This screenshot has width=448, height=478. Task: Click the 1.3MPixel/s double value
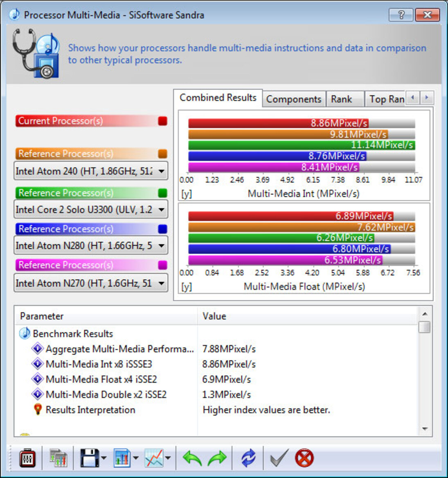(x=227, y=395)
